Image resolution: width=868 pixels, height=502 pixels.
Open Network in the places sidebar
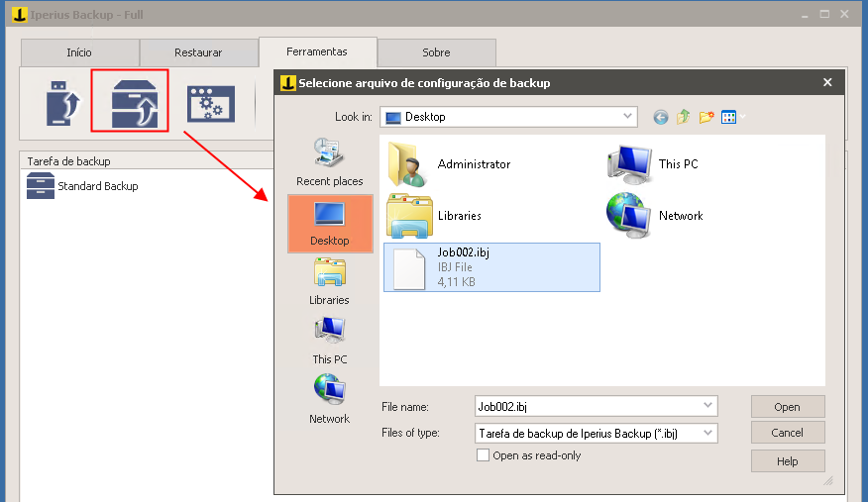pyautogui.click(x=329, y=400)
